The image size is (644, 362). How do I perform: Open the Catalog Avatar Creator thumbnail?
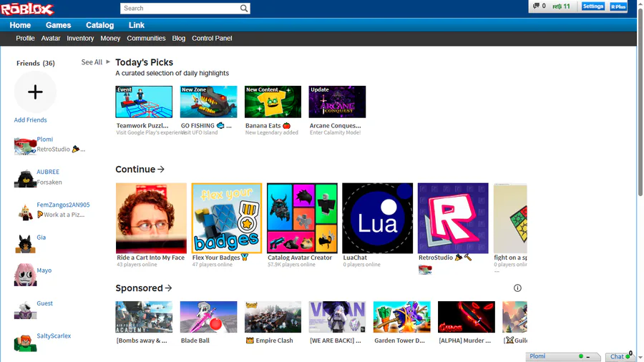click(302, 218)
